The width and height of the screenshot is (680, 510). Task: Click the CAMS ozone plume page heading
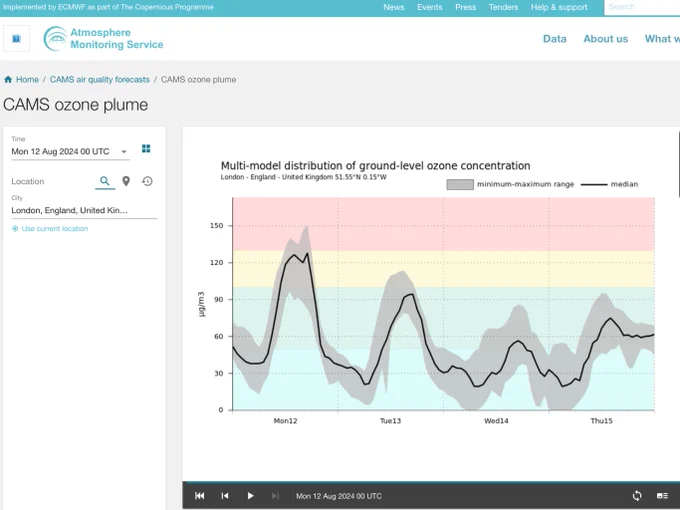[x=75, y=105]
